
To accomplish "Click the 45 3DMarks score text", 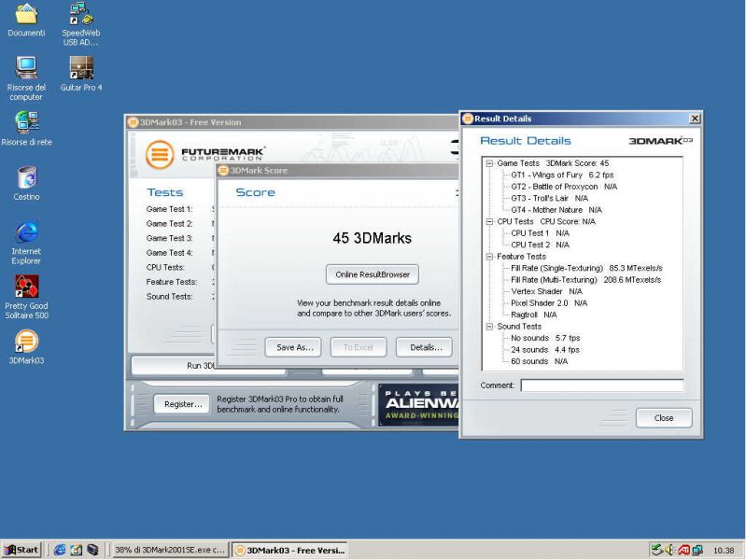I will click(x=372, y=238).
